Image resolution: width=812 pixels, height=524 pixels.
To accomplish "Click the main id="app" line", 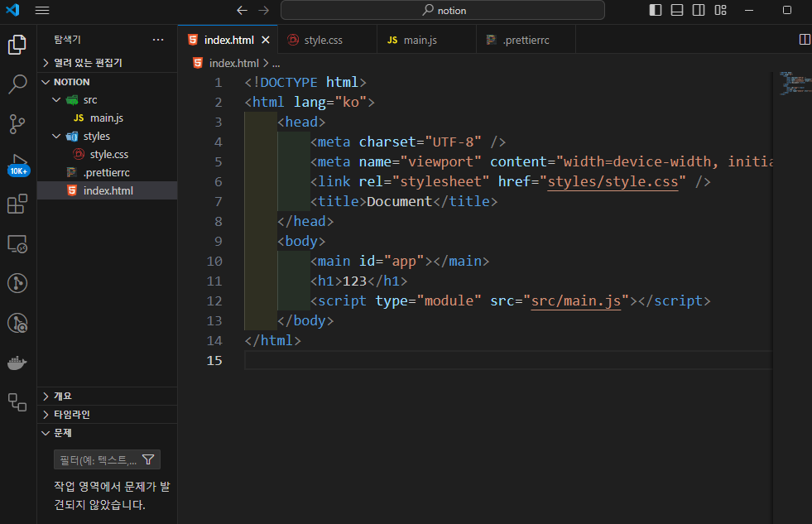I will point(399,261).
